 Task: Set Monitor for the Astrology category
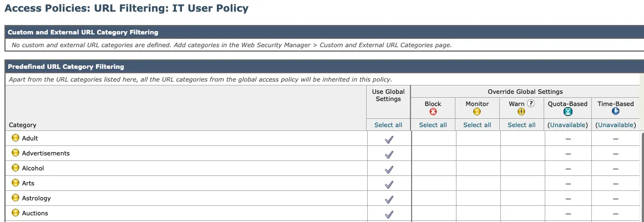click(478, 199)
